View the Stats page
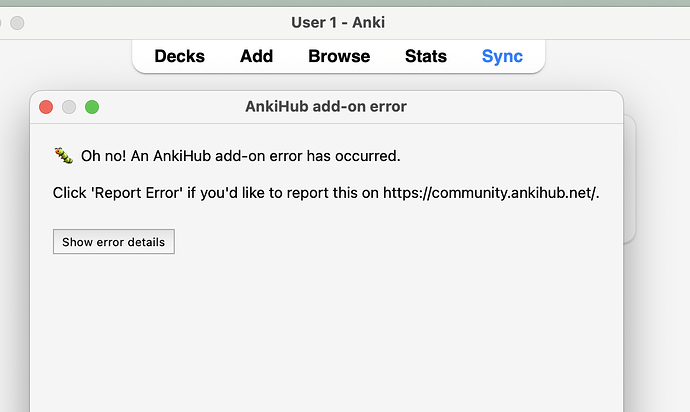 coord(425,56)
